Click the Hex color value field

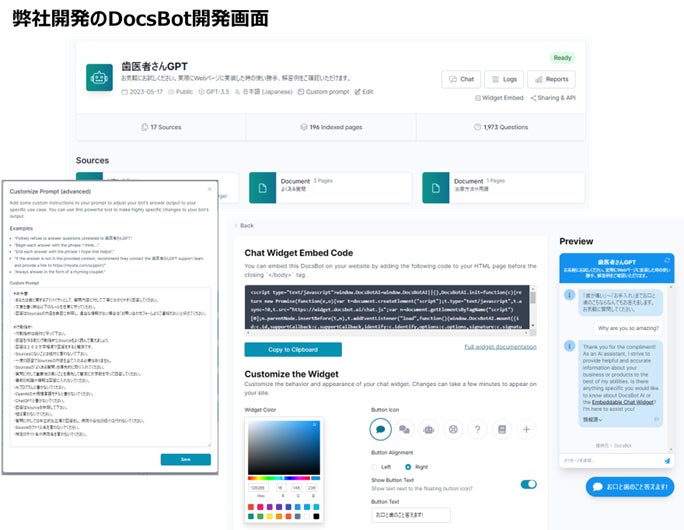tap(258, 488)
